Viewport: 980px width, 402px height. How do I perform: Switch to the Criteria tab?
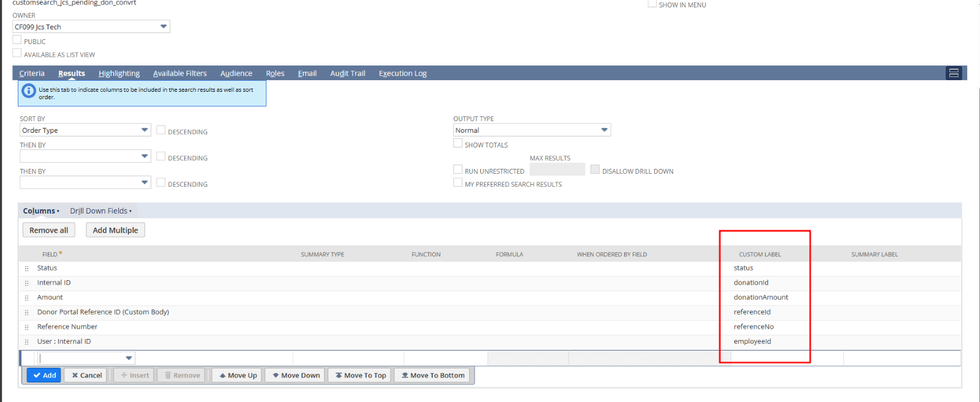(x=32, y=73)
